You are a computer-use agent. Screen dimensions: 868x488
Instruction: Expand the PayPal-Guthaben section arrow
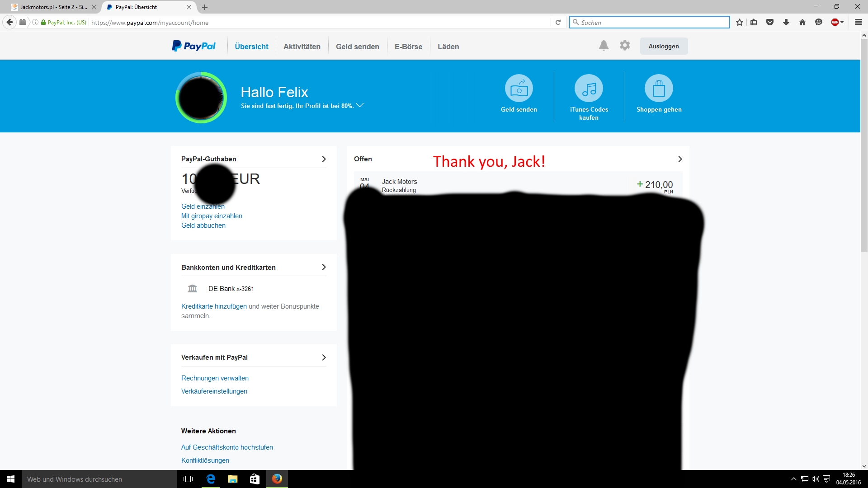coord(324,159)
